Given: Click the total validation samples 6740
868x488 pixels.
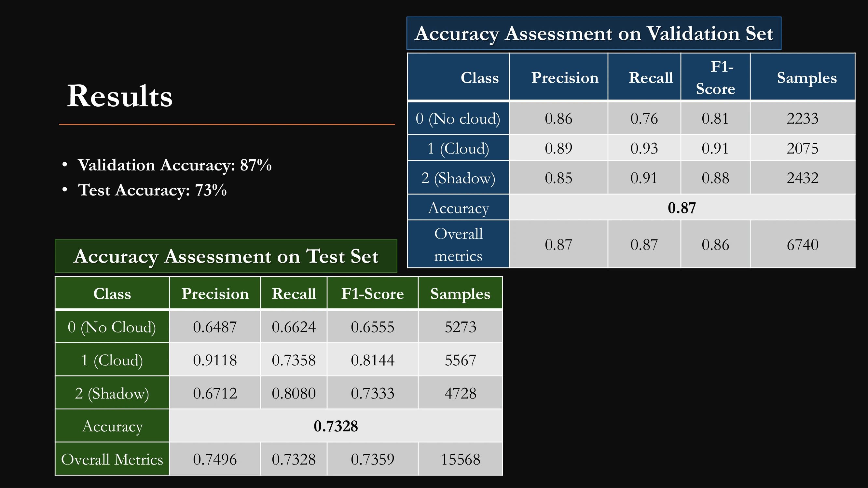Looking at the screenshot, I should pyautogui.click(x=802, y=245).
